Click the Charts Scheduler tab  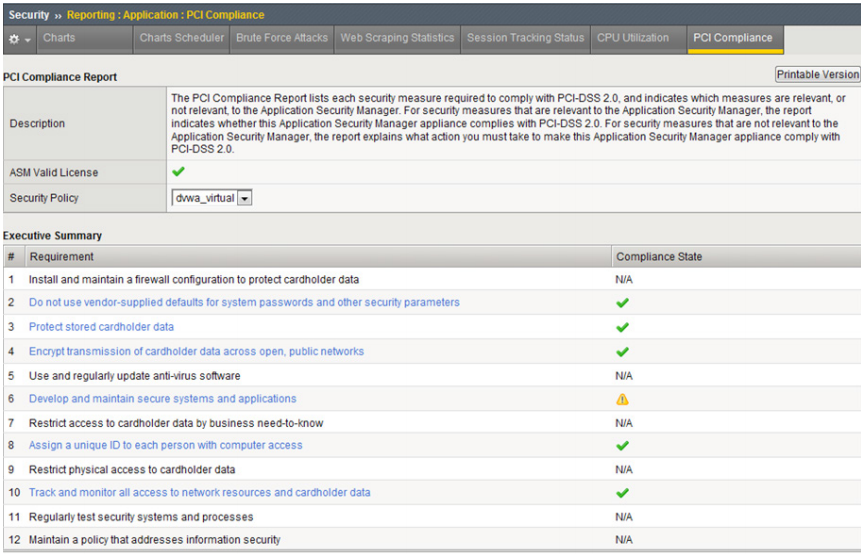181,39
